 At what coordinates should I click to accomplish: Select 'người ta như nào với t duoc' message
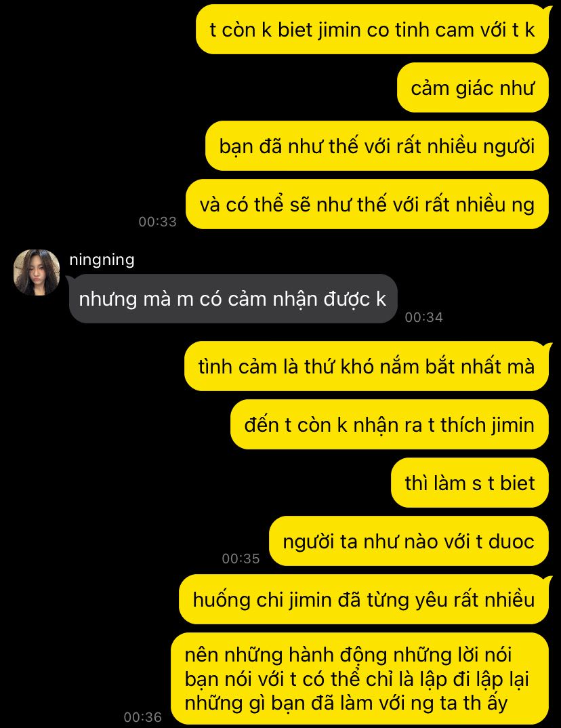point(409,541)
